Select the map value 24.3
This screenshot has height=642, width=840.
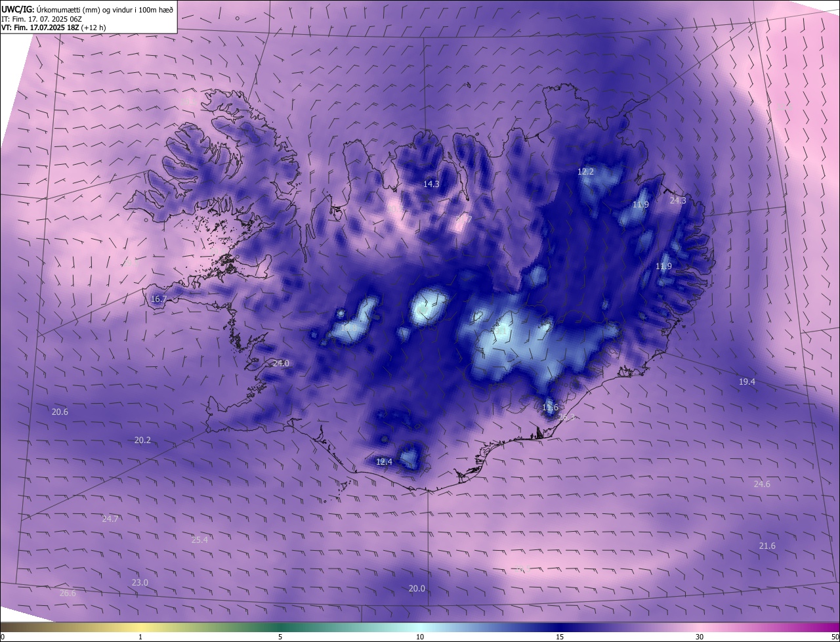(x=678, y=201)
